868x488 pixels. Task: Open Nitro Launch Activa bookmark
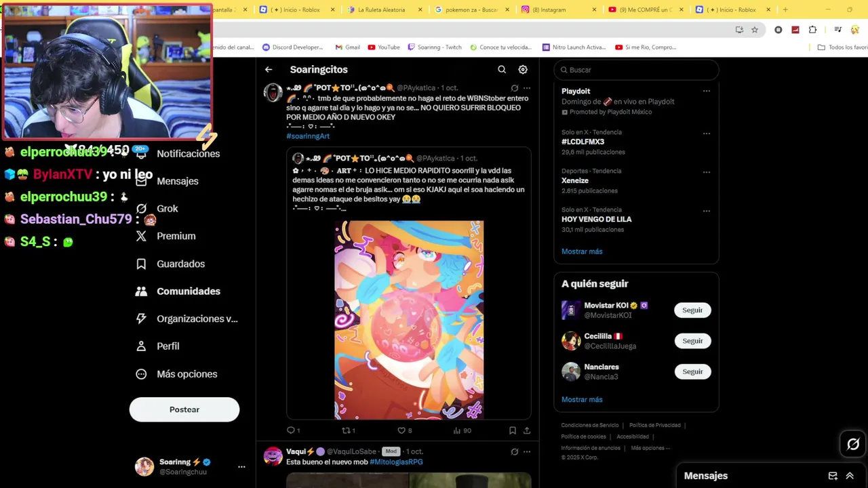click(574, 47)
